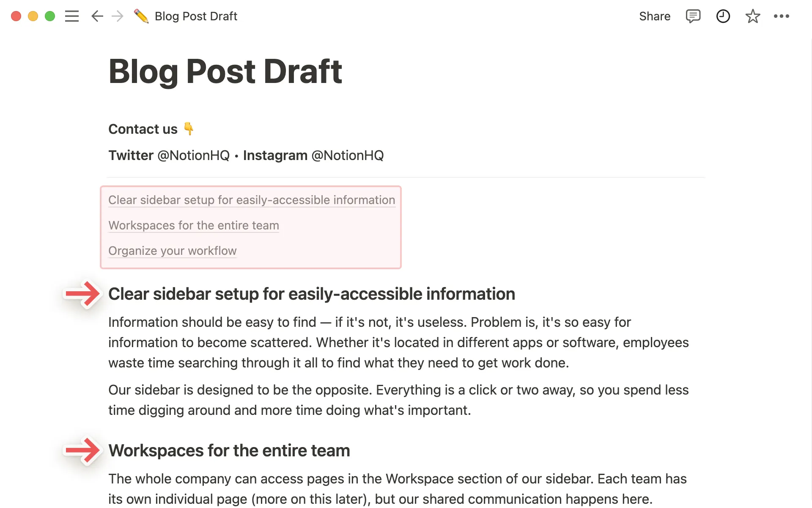Favorite this page with the star
The image size is (812, 508).
[752, 16]
